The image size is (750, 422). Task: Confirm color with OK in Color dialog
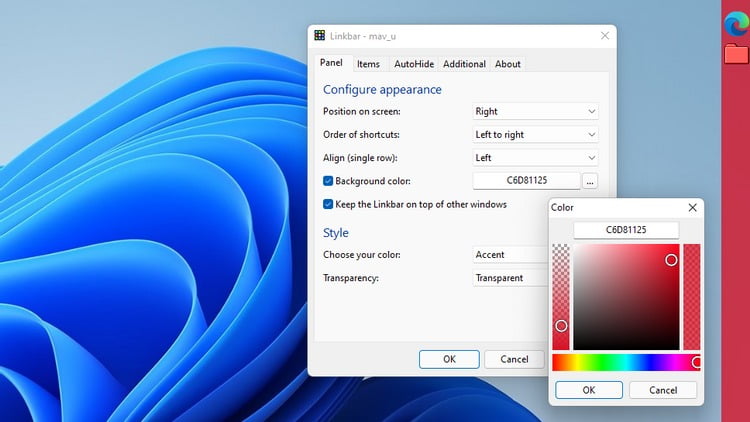coord(589,390)
